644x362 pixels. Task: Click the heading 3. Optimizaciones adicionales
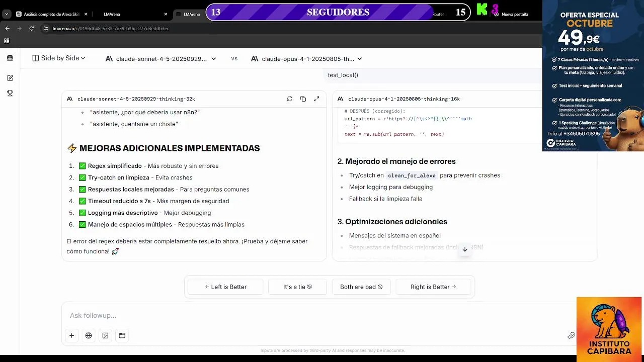392,222
